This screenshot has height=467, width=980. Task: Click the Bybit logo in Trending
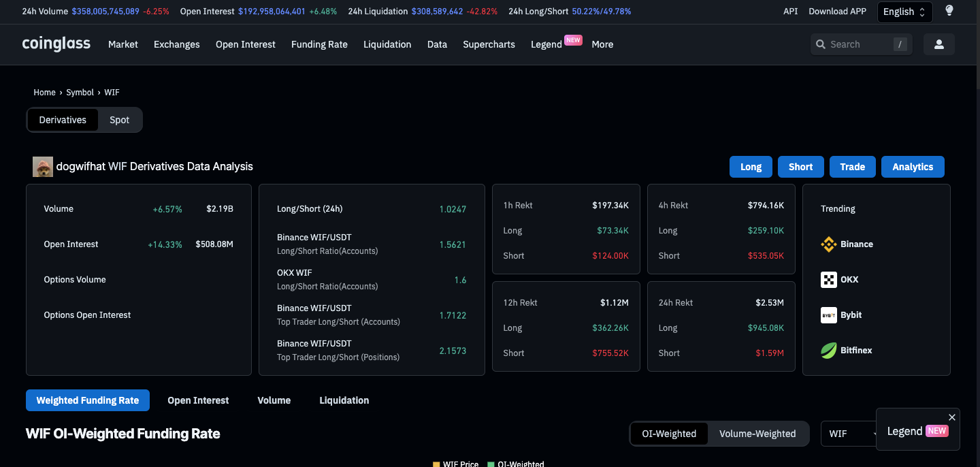click(x=828, y=315)
